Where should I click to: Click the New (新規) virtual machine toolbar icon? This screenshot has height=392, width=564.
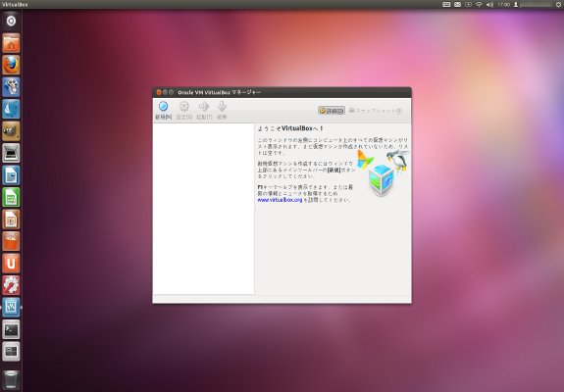click(x=163, y=107)
